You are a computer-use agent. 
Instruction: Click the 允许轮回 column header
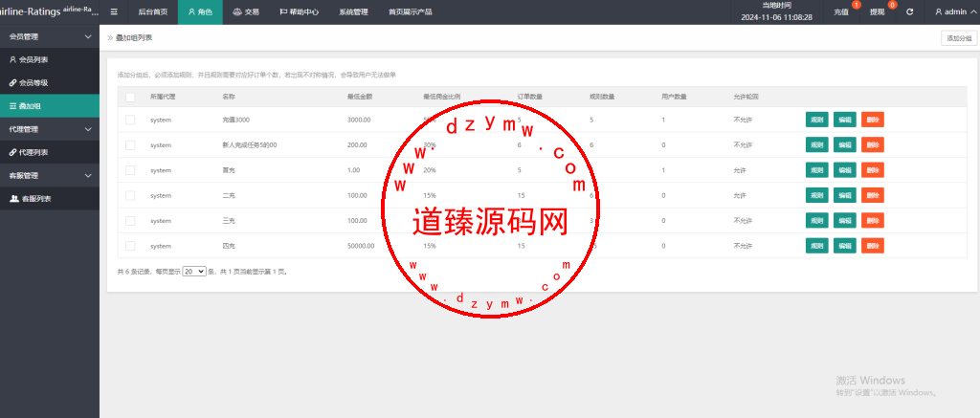click(x=746, y=97)
